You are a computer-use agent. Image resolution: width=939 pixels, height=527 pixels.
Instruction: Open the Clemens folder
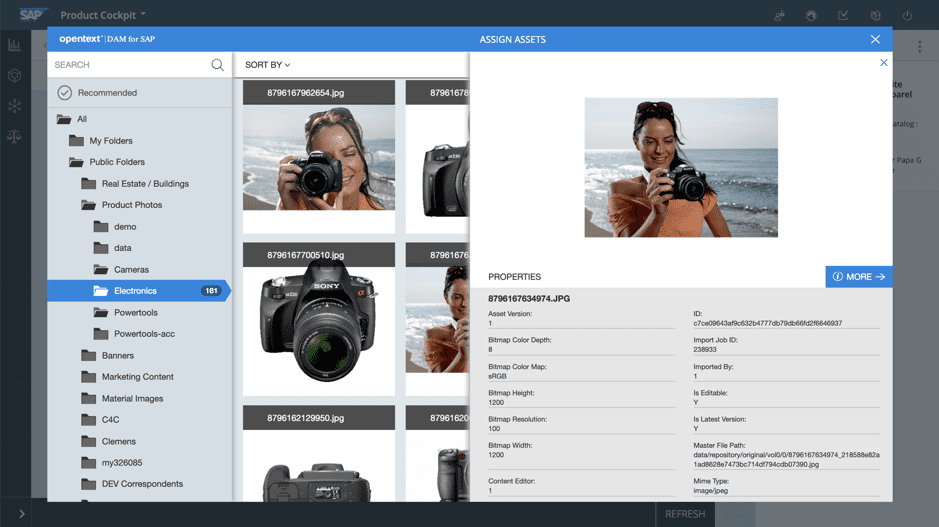point(108,441)
